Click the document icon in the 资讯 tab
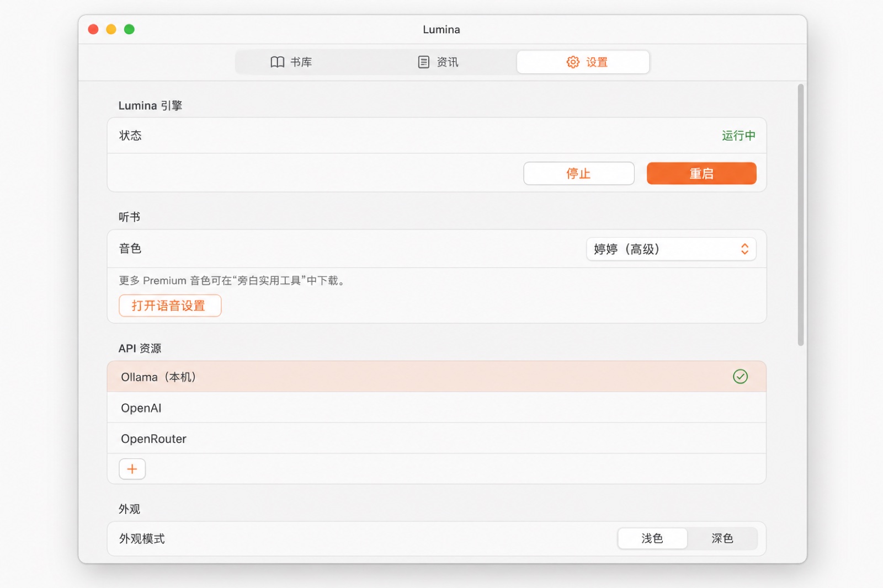Screen dimensions: 883x588 click(x=423, y=62)
